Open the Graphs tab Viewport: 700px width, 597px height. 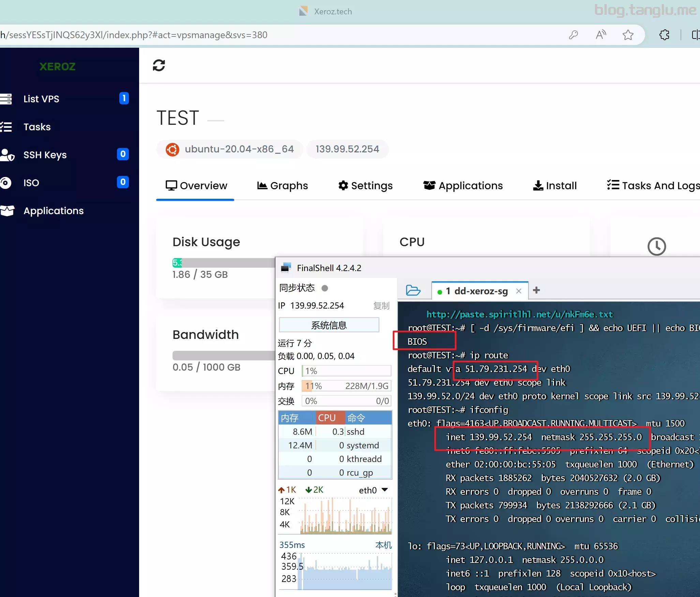pyautogui.click(x=282, y=185)
